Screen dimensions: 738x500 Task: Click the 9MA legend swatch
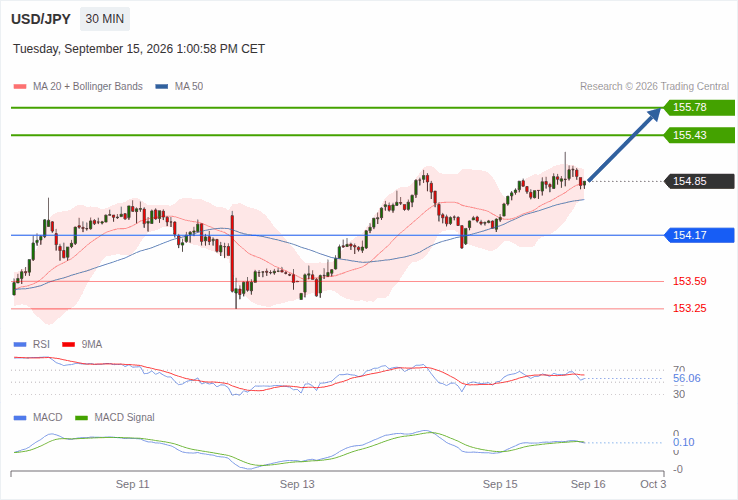tap(69, 345)
